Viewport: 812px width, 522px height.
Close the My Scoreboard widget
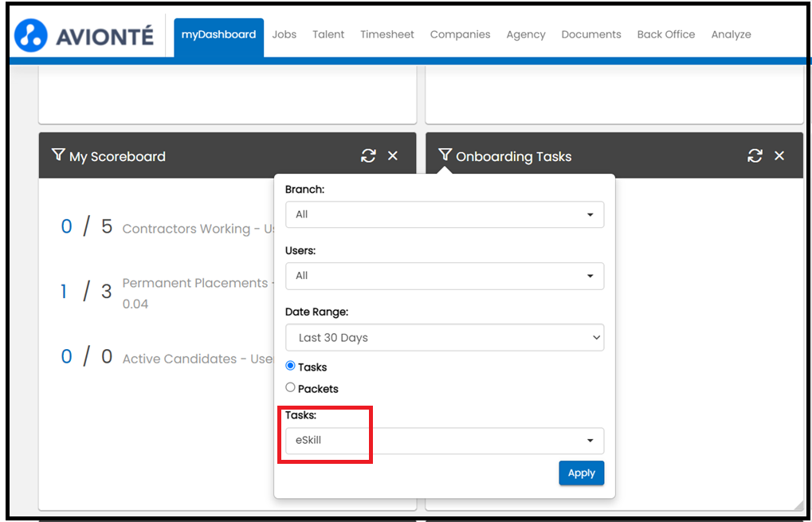point(393,156)
